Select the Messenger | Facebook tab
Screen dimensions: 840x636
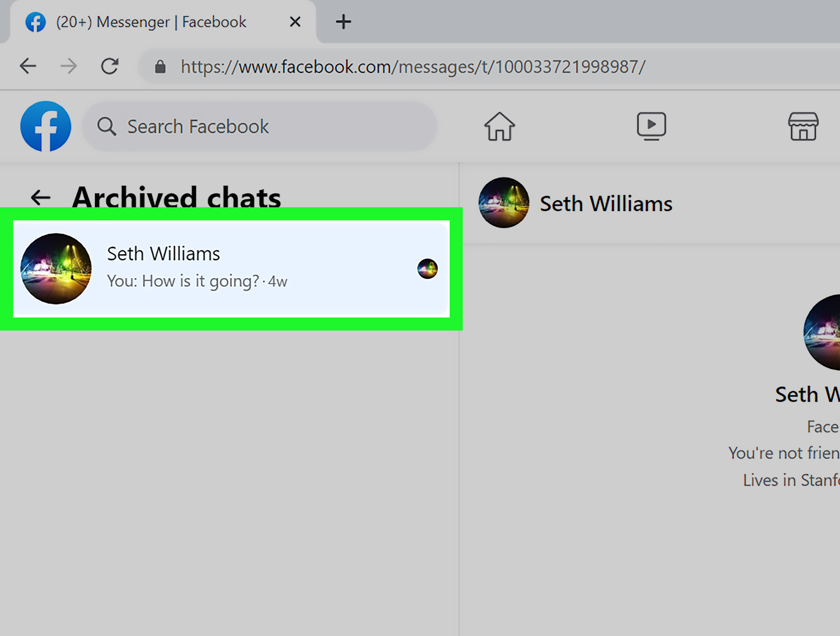163,22
